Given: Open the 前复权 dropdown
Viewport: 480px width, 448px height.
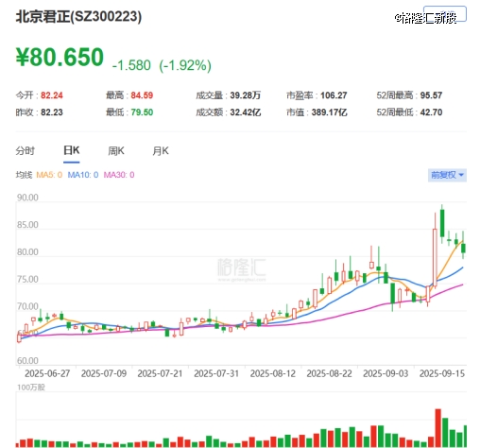Looking at the screenshot, I should 447,175.
